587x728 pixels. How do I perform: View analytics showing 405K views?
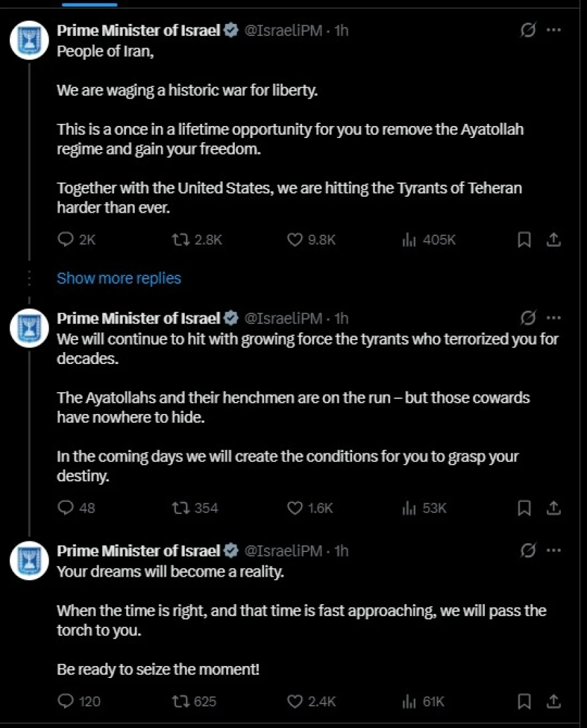click(409, 240)
